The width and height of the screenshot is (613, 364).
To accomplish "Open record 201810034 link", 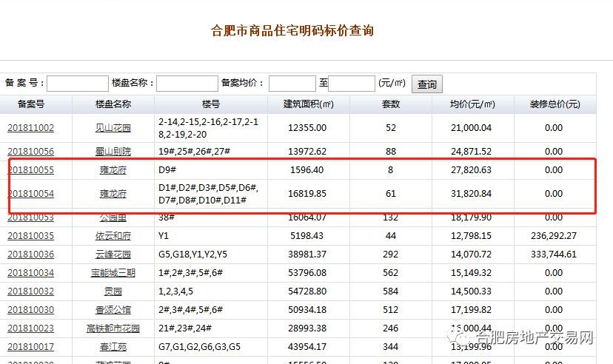I will (31, 273).
